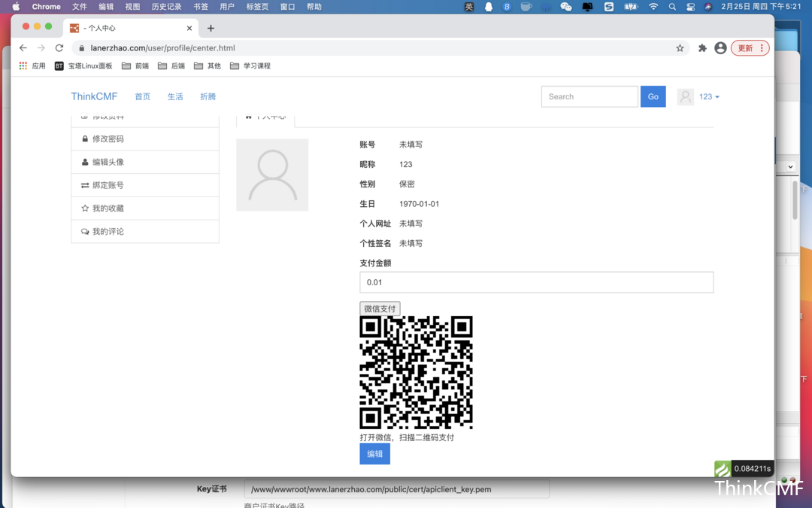Screen dimensions: 812x508
Task: Click the WeChat menu bar icon
Action: coord(566,7)
